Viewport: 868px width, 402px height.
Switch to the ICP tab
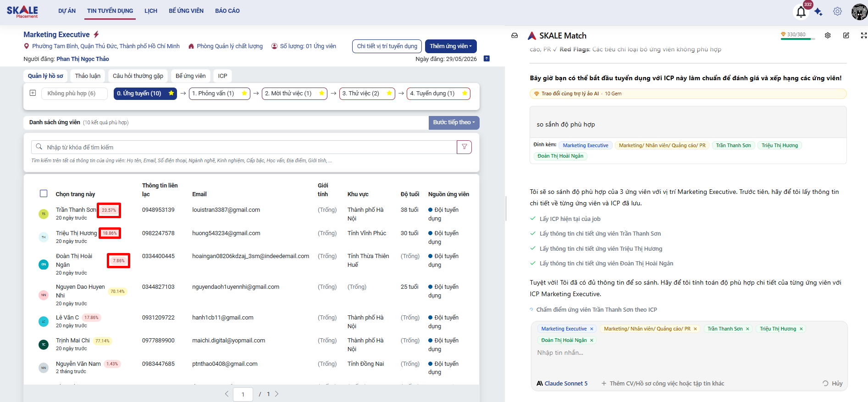(222, 76)
